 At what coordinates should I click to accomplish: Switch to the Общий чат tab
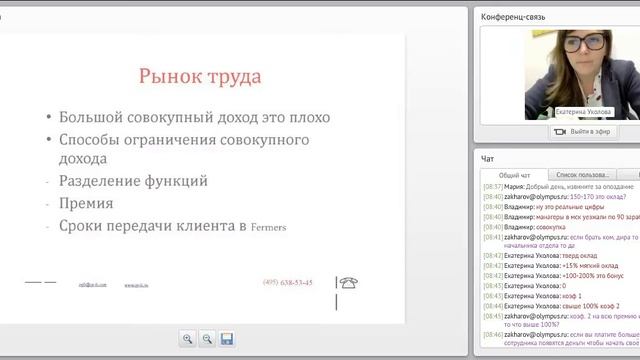(x=514, y=175)
